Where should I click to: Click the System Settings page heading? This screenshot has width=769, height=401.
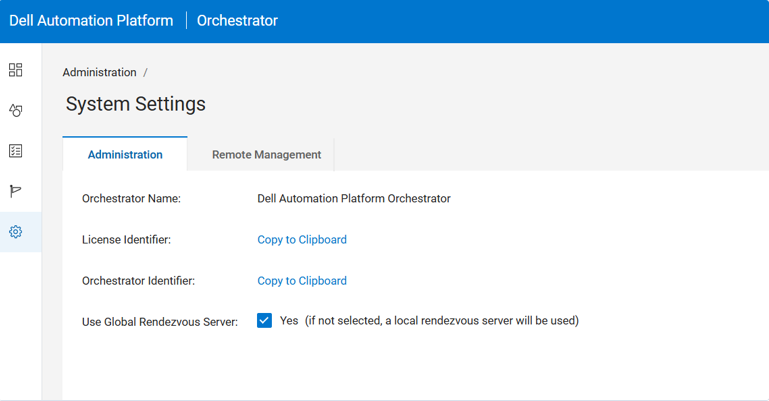point(136,104)
